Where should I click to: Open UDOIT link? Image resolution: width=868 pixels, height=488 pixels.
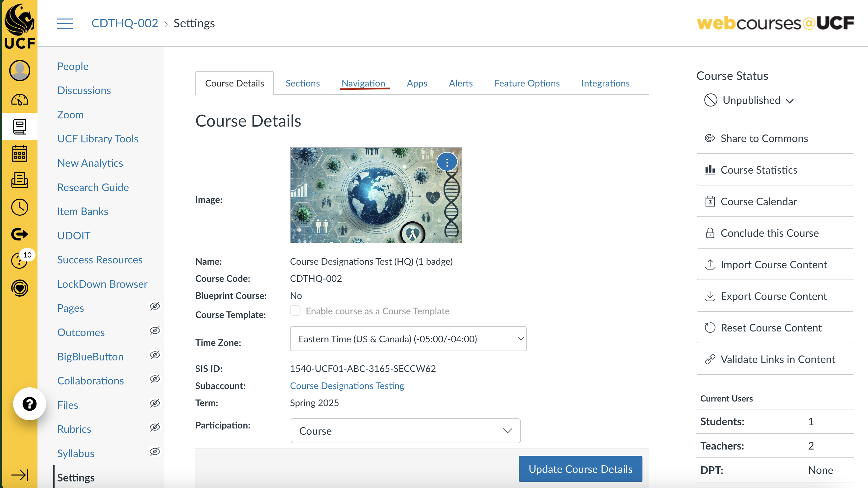[x=74, y=235]
